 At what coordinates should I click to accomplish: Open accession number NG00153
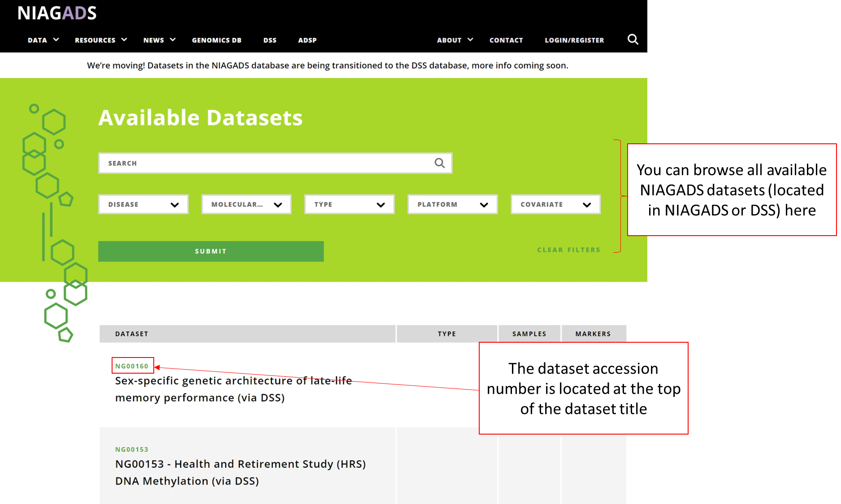pyautogui.click(x=132, y=449)
